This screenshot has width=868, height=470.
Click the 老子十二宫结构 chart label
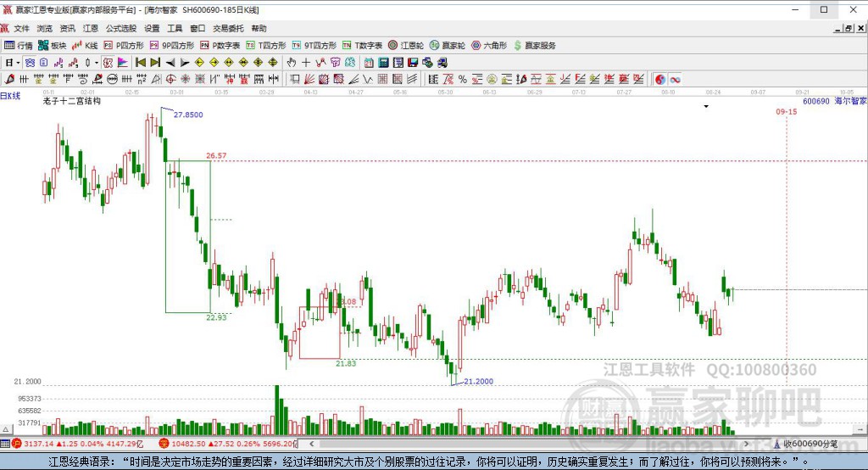coord(72,101)
